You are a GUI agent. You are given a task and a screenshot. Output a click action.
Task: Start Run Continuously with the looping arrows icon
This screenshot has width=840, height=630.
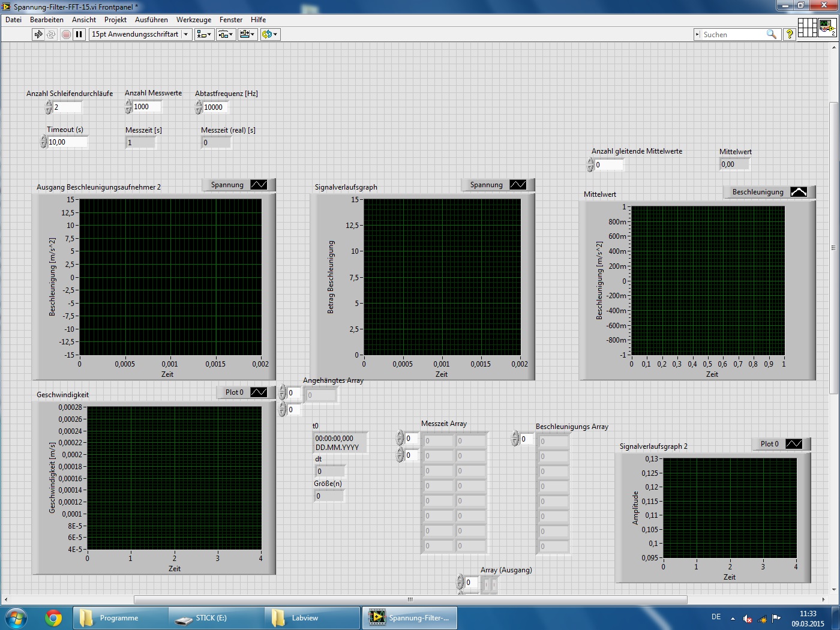(x=51, y=34)
